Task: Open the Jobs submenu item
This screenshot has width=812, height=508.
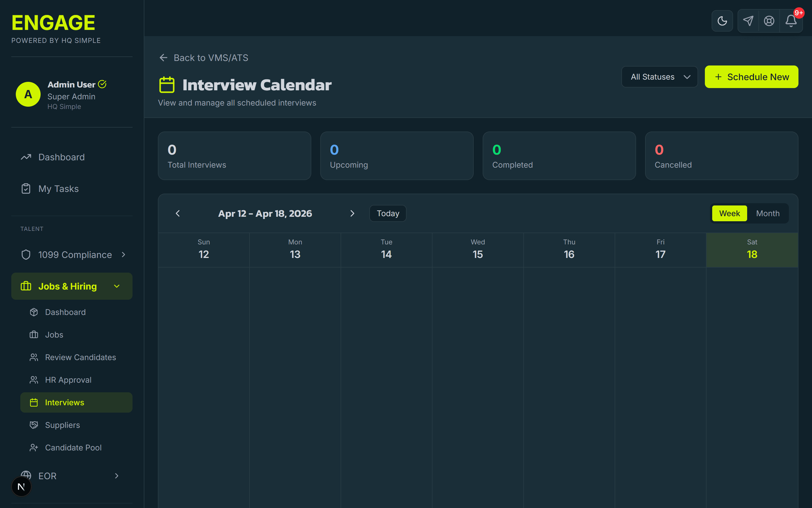Action: (76, 335)
